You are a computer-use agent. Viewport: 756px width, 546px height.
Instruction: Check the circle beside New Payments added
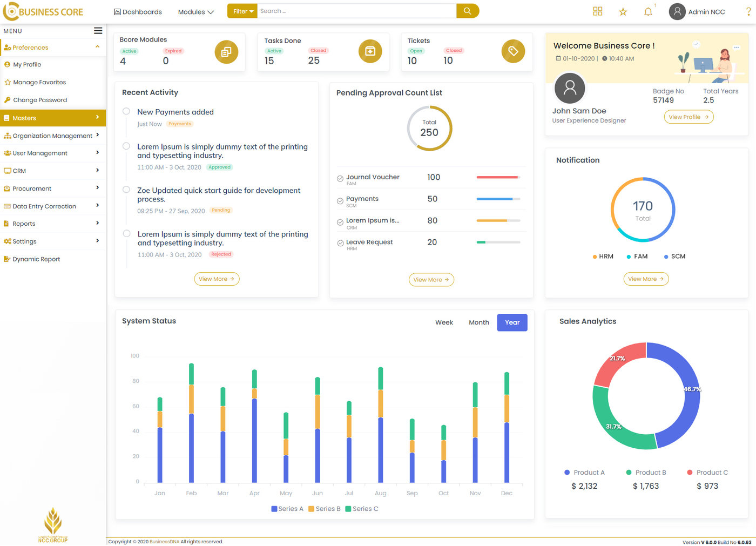coord(126,111)
